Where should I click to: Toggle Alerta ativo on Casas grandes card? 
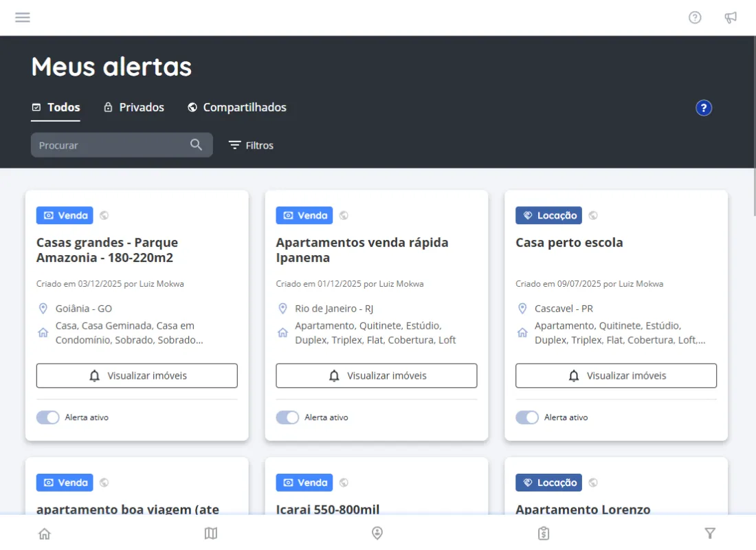click(x=47, y=417)
